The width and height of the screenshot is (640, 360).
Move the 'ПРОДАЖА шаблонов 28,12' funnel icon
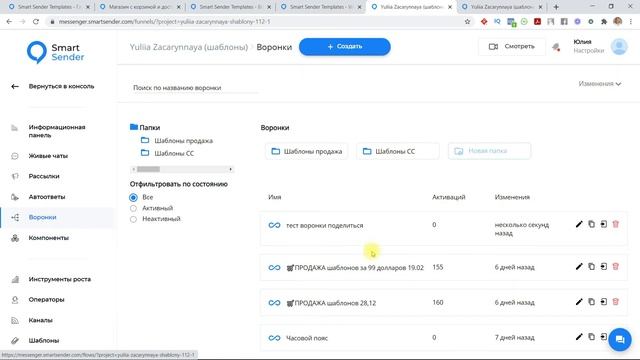pos(604,302)
